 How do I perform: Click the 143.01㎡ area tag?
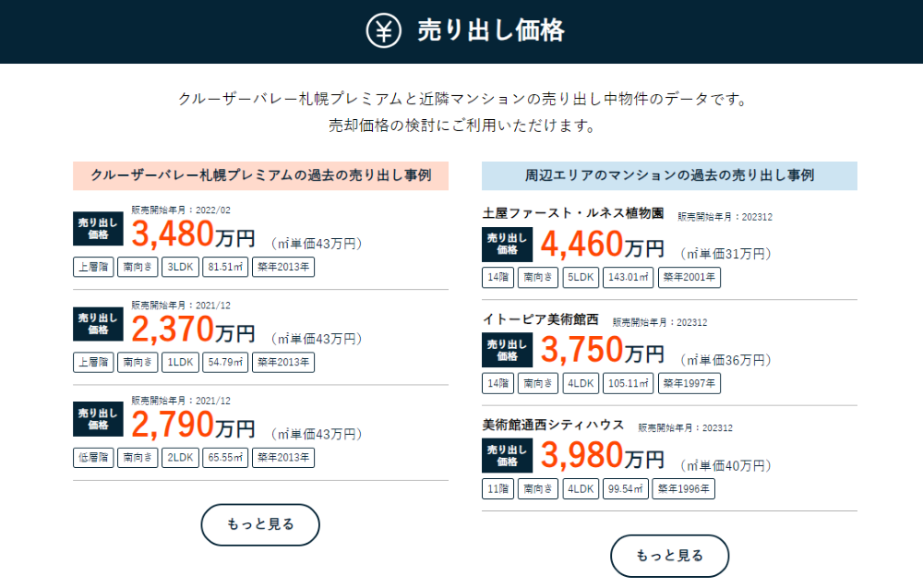click(x=628, y=277)
